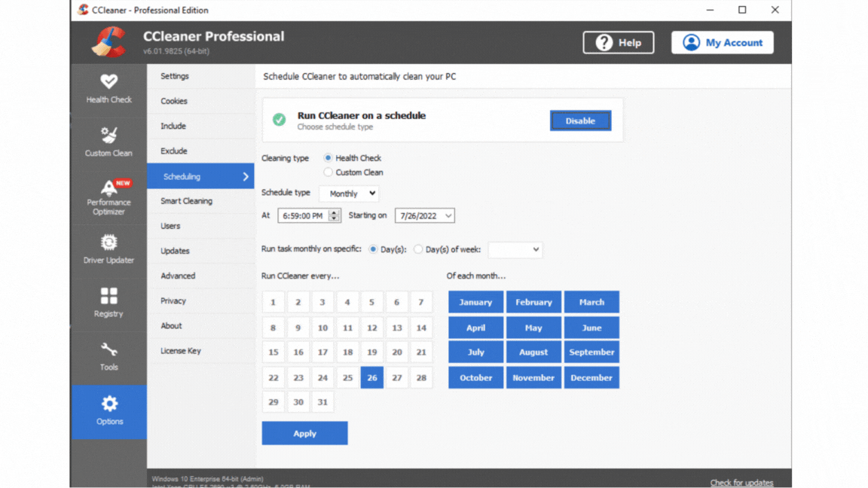Open the Include options page

[200, 127]
